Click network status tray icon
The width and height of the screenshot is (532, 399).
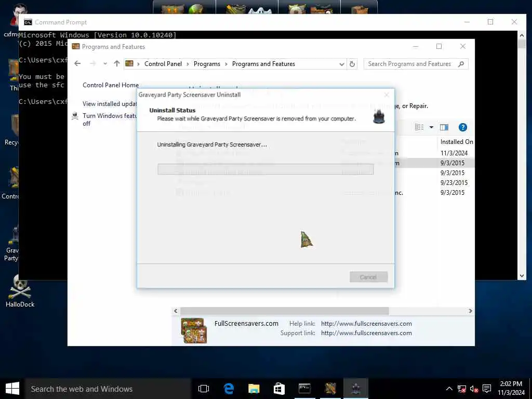461,389
